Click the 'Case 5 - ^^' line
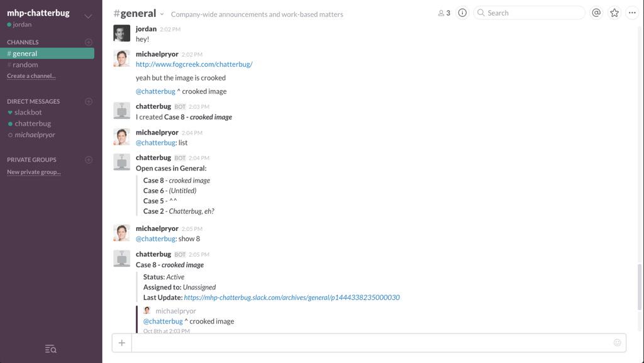This screenshot has height=363, width=644. coord(160,201)
